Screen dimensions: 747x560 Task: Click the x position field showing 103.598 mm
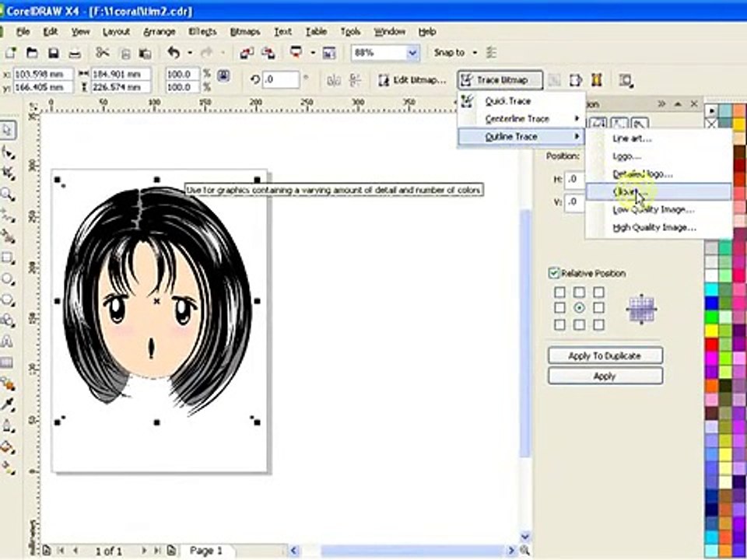point(43,75)
